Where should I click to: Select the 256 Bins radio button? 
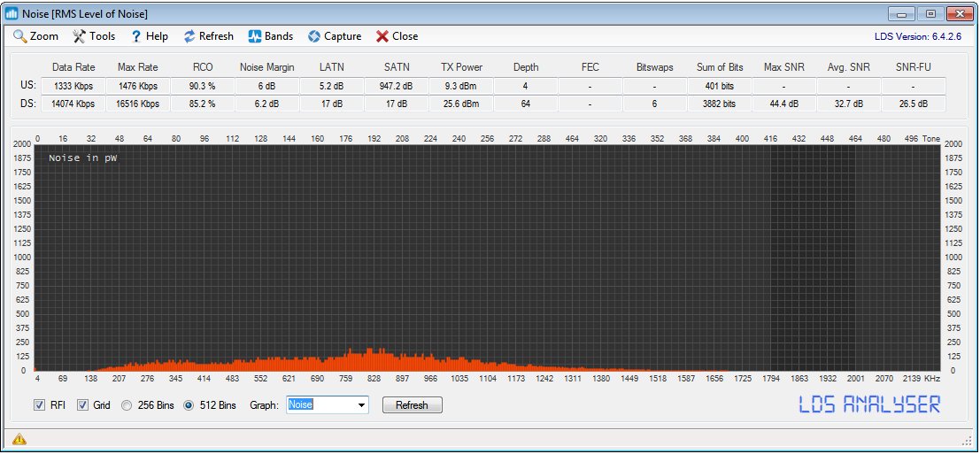(x=127, y=405)
